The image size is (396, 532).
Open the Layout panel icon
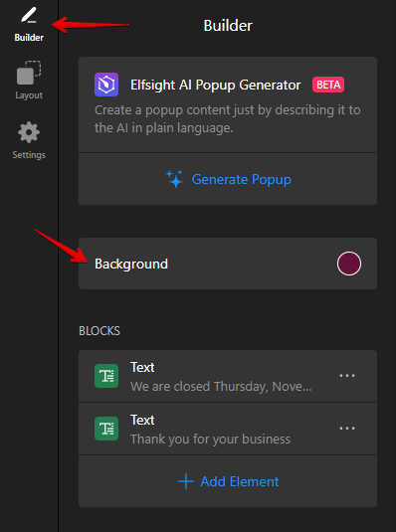pos(29,73)
